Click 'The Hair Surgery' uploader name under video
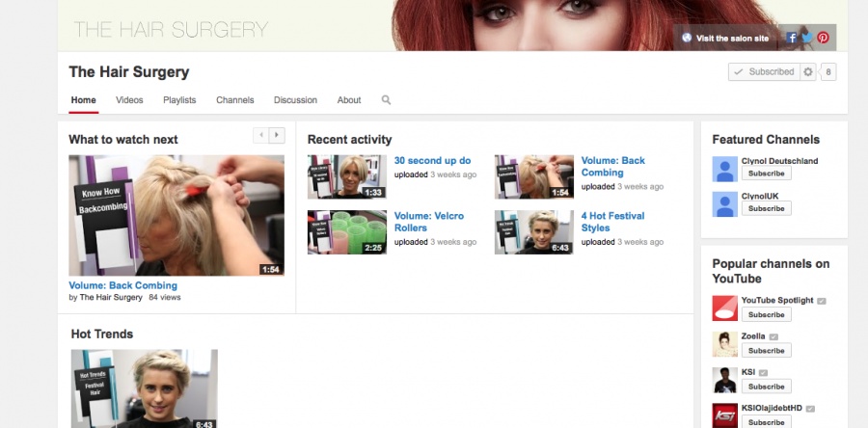Image resolution: width=868 pixels, height=428 pixels. (x=111, y=298)
